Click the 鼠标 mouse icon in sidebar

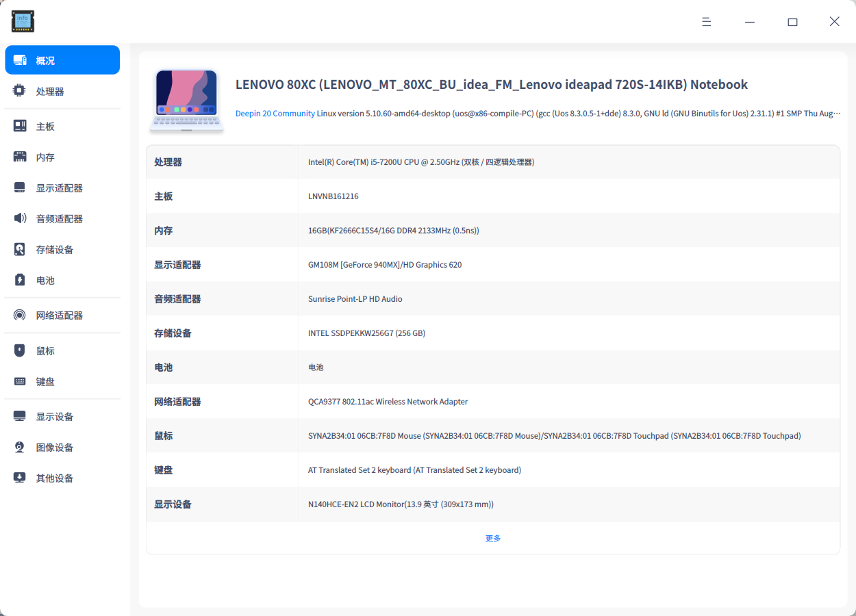click(x=20, y=350)
